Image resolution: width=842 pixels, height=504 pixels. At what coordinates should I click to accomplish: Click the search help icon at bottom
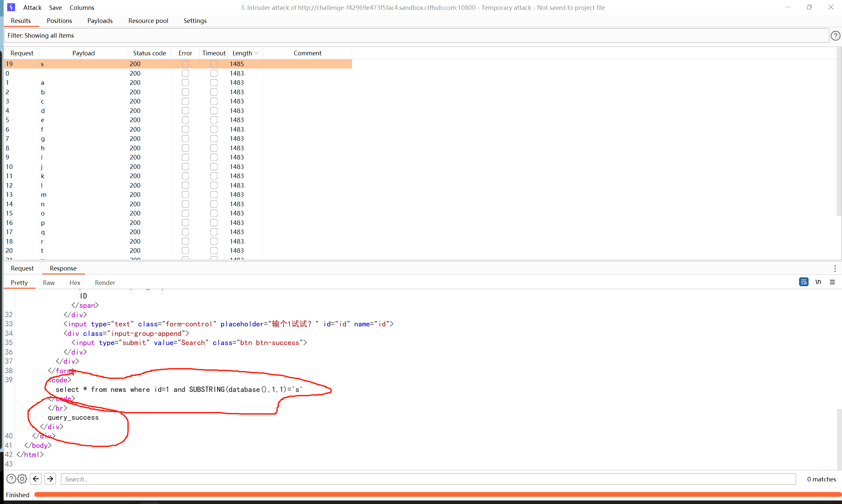(x=11, y=479)
